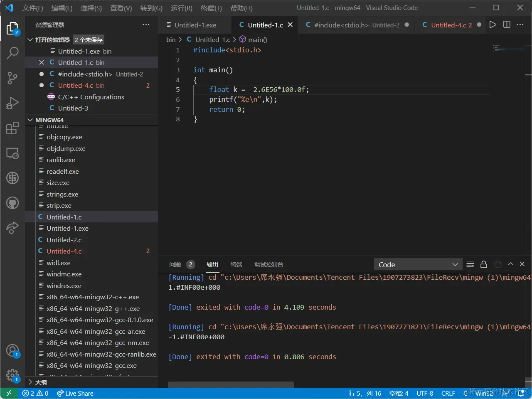Toggle output scroll lock icon
Image resolution: width=532 pixels, height=399 pixels.
484,264
